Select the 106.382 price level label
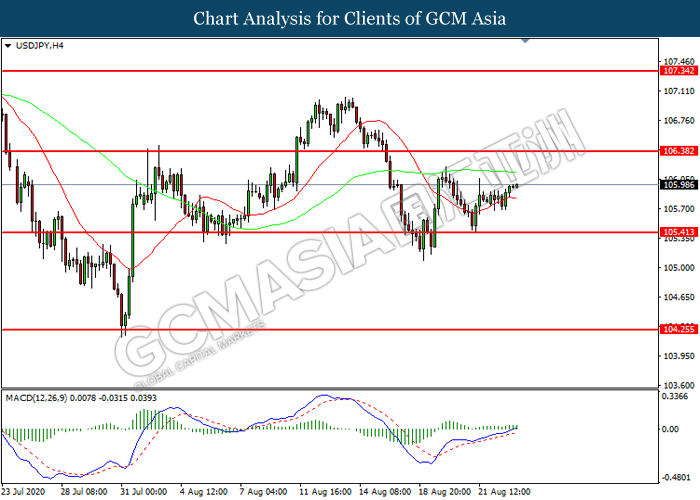 [x=679, y=151]
